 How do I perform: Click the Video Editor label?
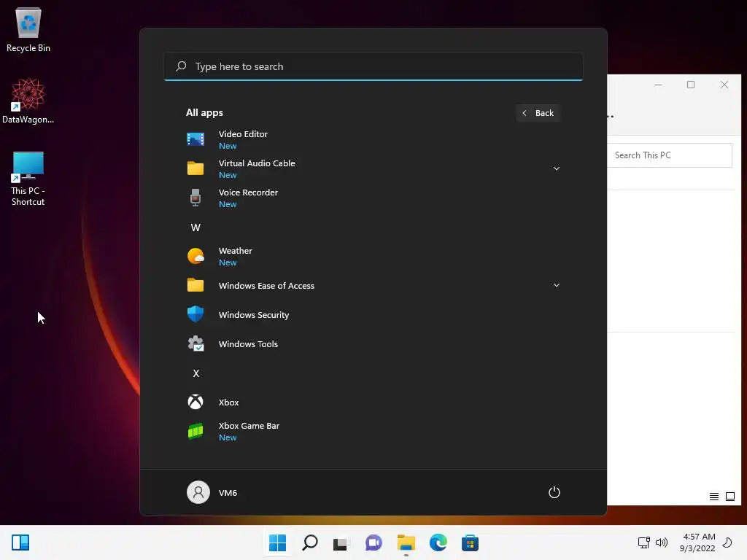pyautogui.click(x=243, y=134)
